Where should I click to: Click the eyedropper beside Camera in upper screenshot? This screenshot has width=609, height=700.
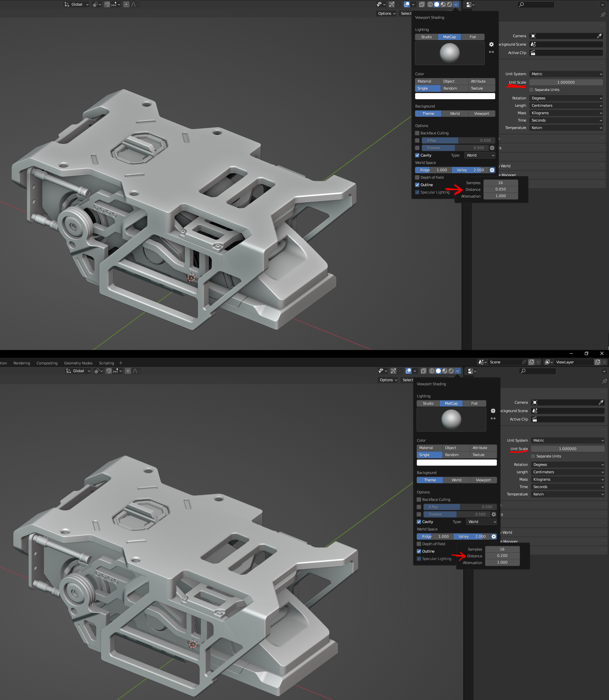pyautogui.click(x=599, y=36)
